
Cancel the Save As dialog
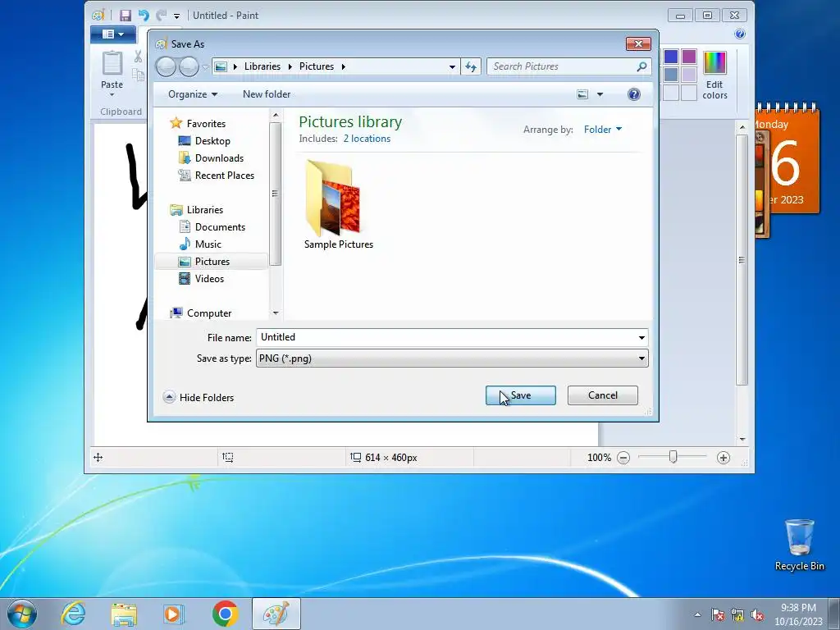pos(602,395)
